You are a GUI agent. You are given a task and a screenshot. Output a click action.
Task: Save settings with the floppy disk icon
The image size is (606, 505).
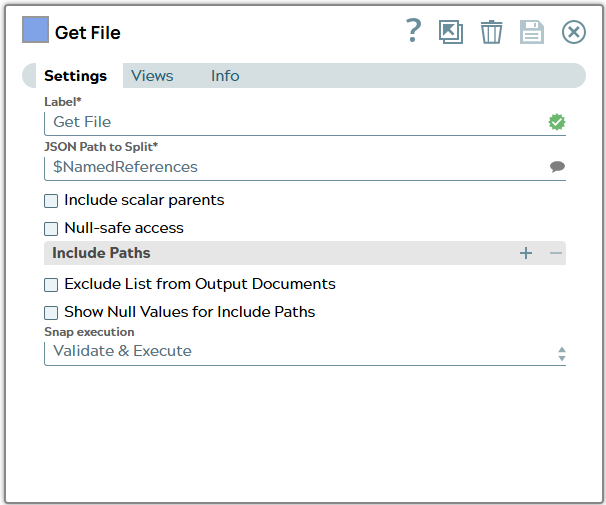(532, 32)
